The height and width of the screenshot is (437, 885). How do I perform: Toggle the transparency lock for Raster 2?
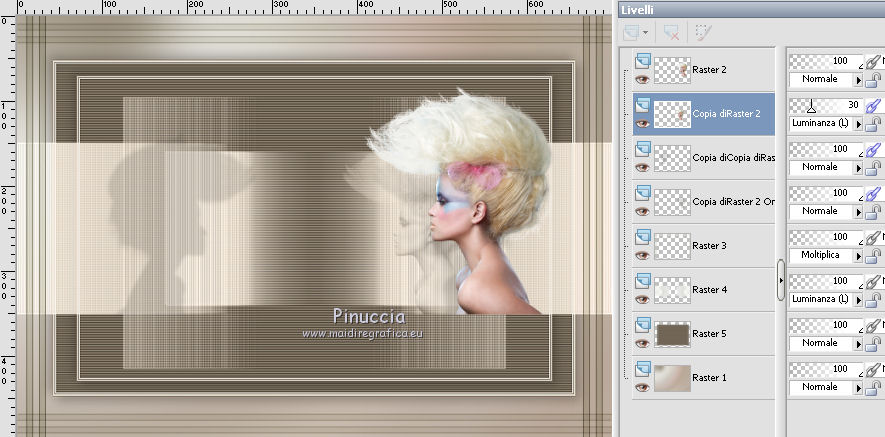(x=873, y=80)
